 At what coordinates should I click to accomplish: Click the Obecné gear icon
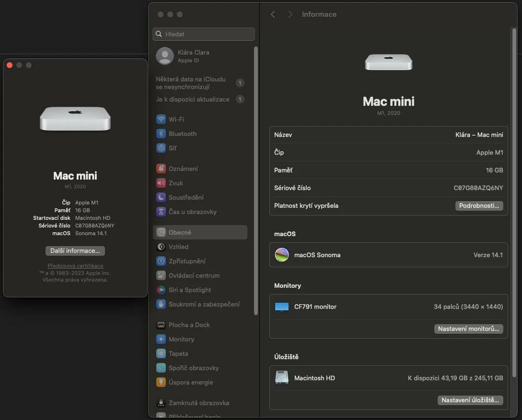coord(161,232)
